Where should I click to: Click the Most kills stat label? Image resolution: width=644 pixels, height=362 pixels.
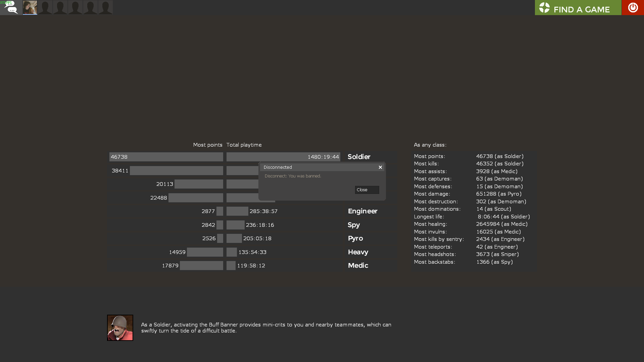[426, 163]
